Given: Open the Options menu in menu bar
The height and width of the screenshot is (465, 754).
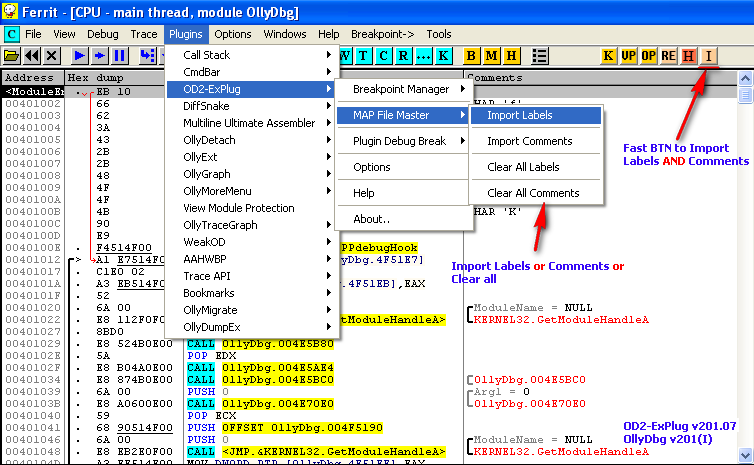Looking at the screenshot, I should (x=233, y=34).
